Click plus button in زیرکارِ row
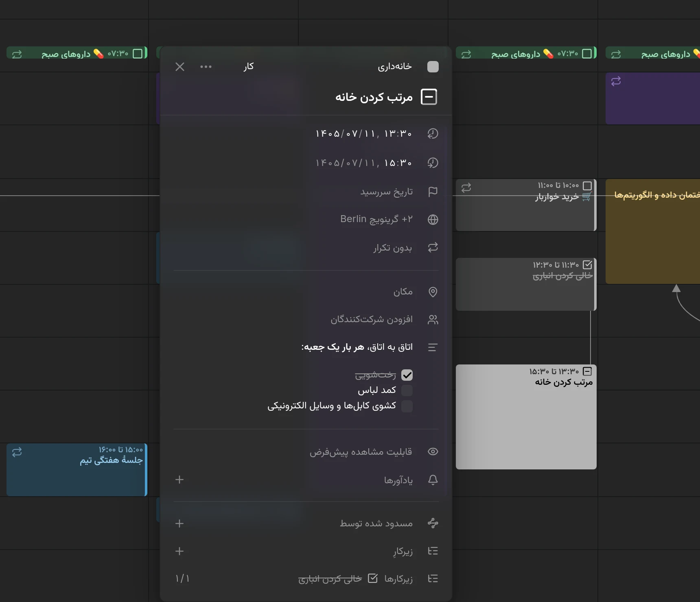Image resolution: width=700 pixels, height=602 pixels. (x=179, y=551)
